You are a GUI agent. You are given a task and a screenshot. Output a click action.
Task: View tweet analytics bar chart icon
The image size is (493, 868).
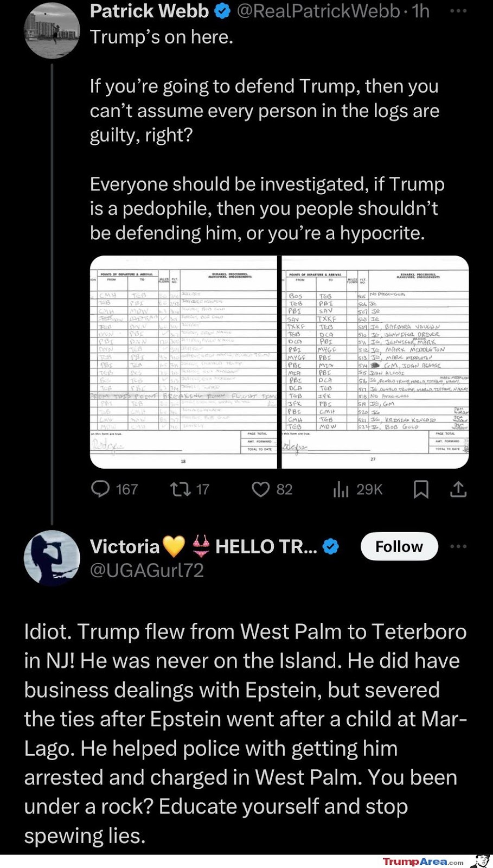pyautogui.click(x=341, y=489)
